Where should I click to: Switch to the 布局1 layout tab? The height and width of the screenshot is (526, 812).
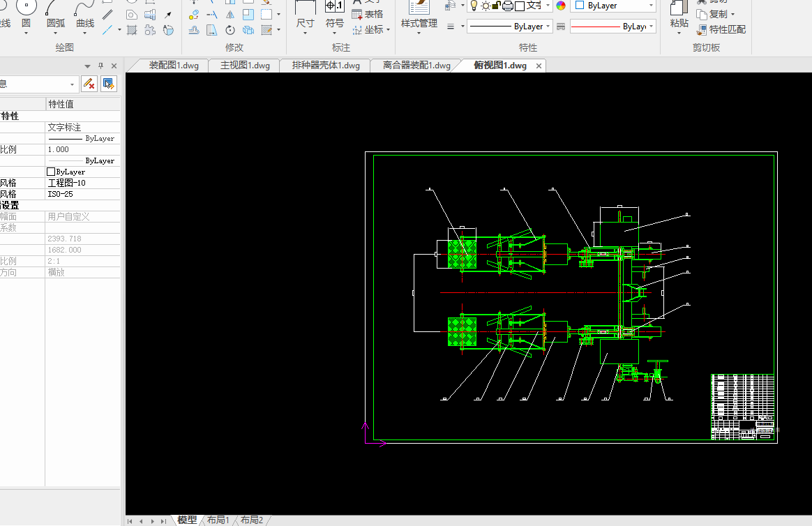pyautogui.click(x=218, y=520)
